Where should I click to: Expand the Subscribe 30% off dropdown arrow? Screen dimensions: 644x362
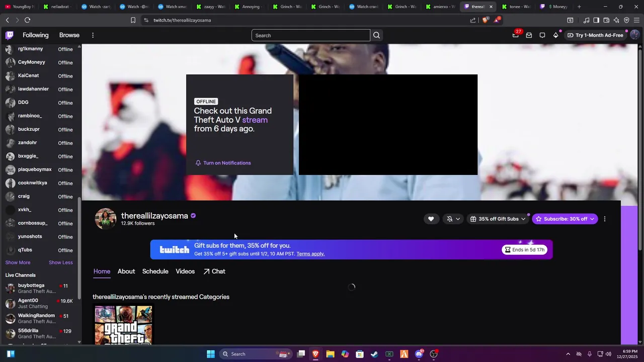point(592,219)
